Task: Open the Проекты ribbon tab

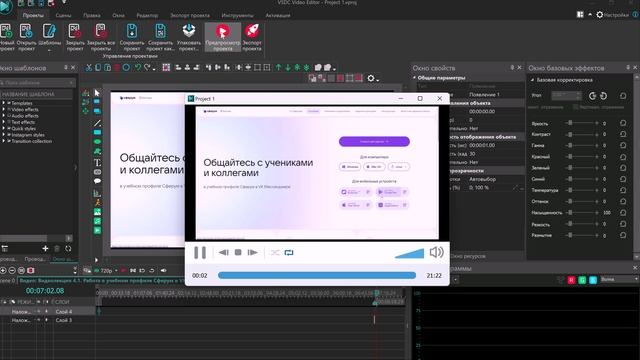Action: coord(33,15)
